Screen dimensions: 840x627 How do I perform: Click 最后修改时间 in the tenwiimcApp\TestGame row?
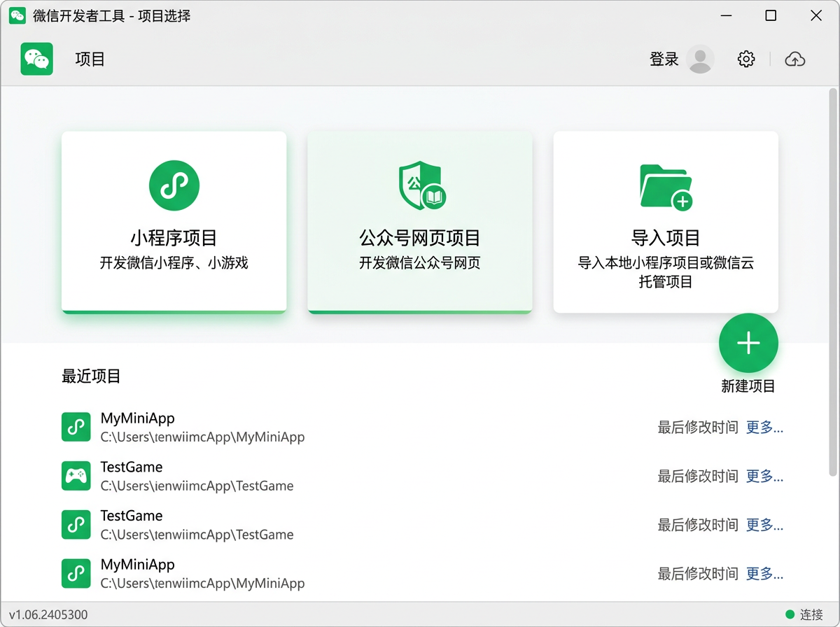coord(698,526)
